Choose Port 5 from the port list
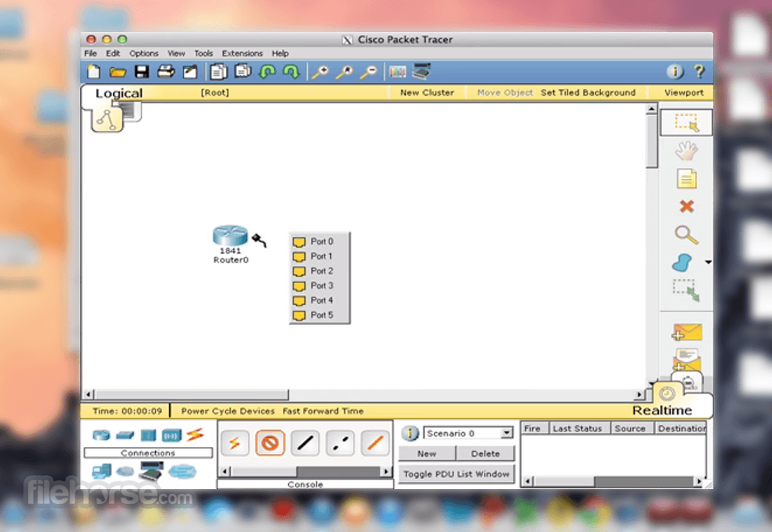Viewport: 772px width, 532px height. tap(320, 315)
